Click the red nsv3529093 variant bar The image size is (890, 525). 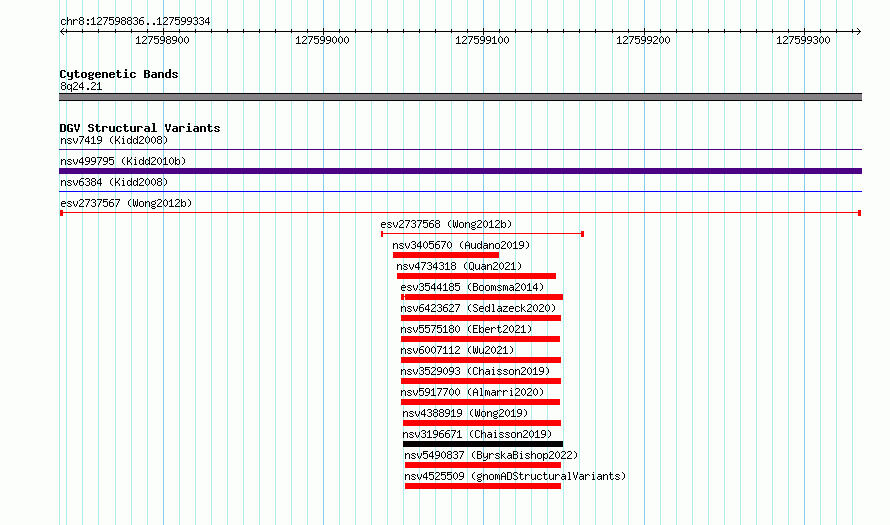pyautogui.click(x=481, y=381)
